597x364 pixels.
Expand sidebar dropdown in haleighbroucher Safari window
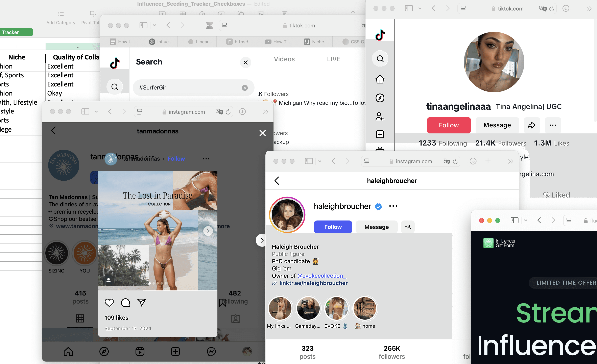[320, 161]
